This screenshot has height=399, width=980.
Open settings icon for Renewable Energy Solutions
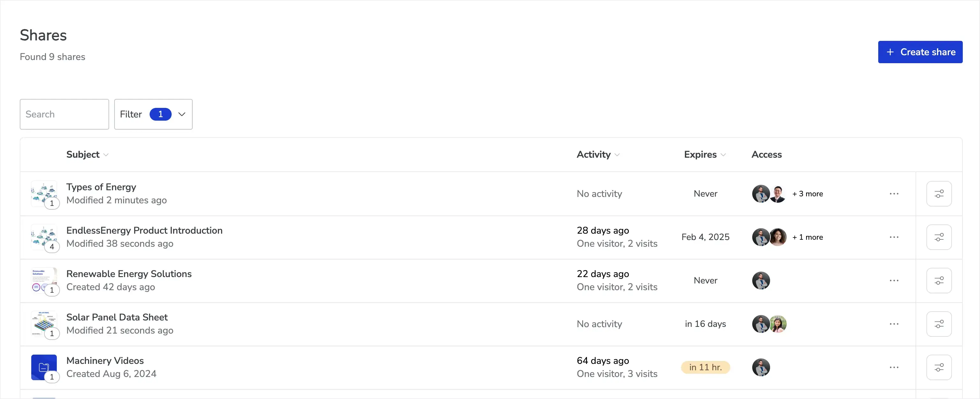939,281
